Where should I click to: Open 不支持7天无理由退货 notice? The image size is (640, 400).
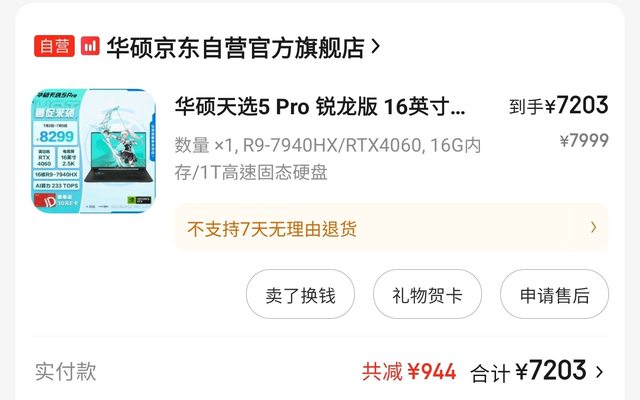point(391,228)
